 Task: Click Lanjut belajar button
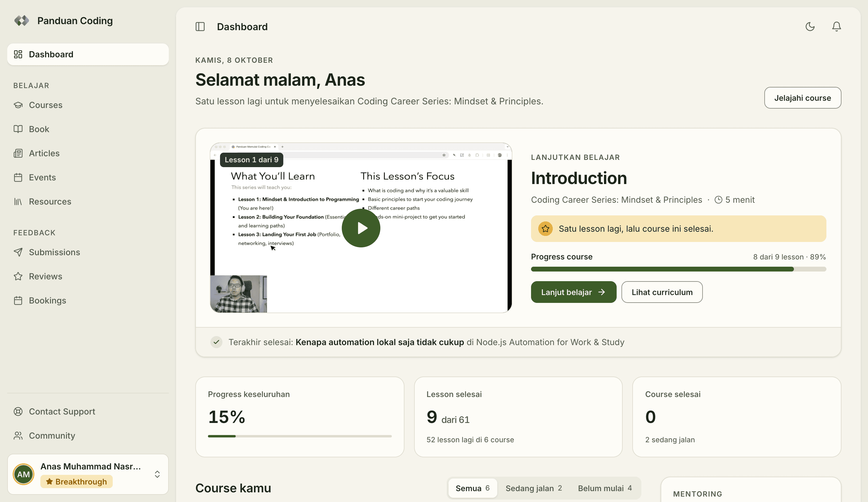(x=574, y=292)
